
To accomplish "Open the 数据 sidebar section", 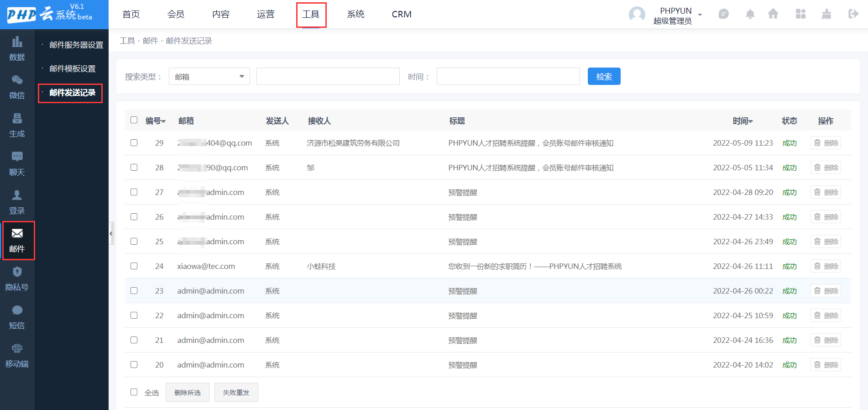I will pos(17,48).
